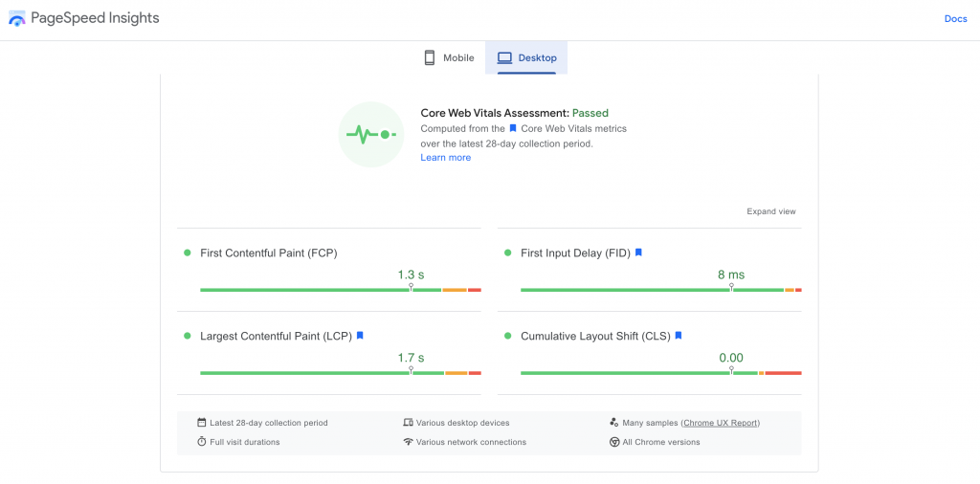Click the stopwatch icon for Full visit durations

201,442
